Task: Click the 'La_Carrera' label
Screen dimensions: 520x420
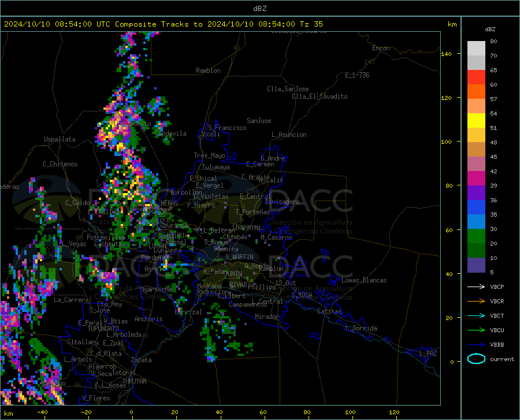Action: [x=71, y=300]
